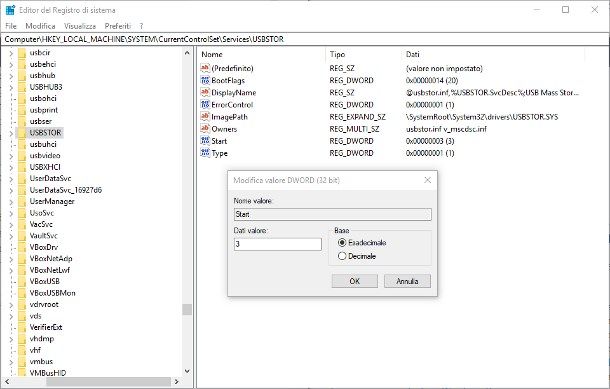Viewport: 610px width, 389px height.
Task: Click the USBSTOR folder icon
Action: point(22,133)
